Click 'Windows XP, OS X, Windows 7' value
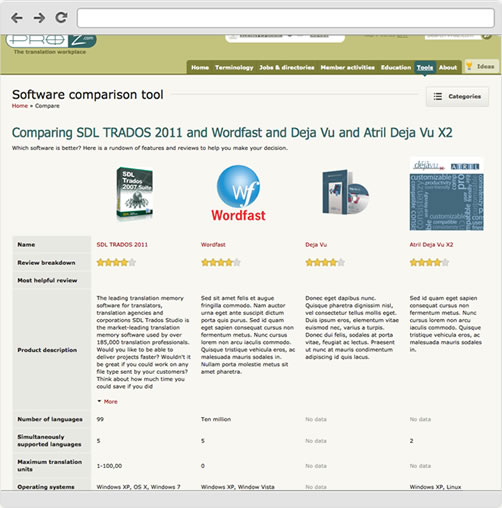This screenshot has height=508, width=502. pos(138,487)
